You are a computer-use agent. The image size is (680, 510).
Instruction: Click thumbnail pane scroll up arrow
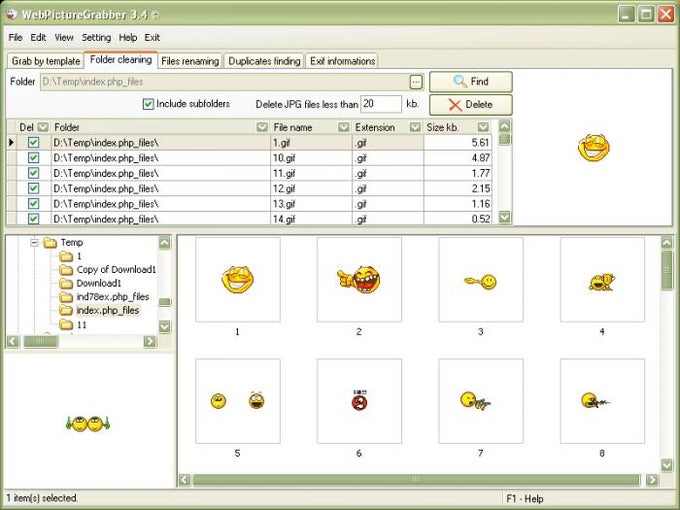[667, 242]
